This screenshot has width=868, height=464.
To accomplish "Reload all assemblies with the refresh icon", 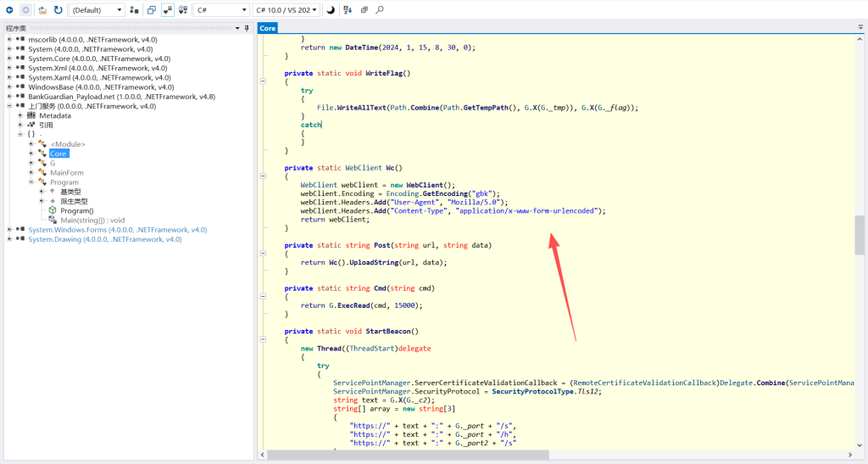I will [58, 10].
